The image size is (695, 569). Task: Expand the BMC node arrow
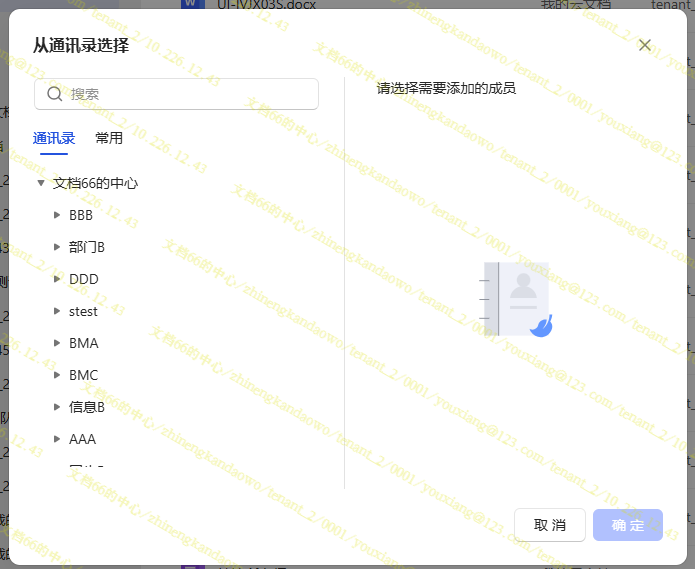click(x=57, y=375)
